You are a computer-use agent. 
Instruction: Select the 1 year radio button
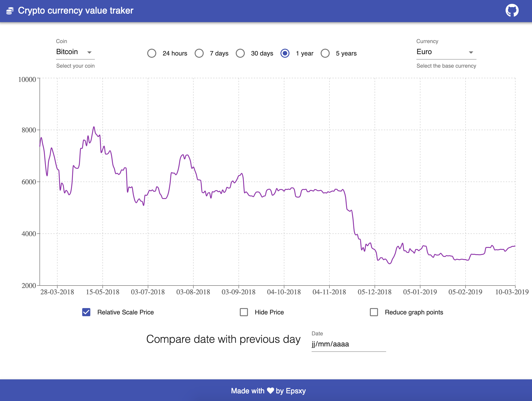[285, 53]
